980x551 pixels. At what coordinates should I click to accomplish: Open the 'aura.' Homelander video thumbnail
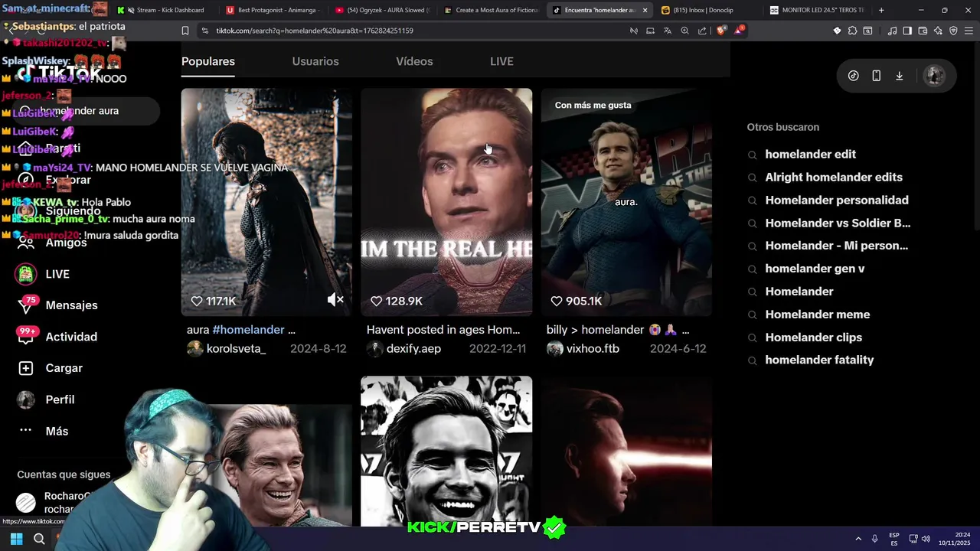(x=626, y=202)
